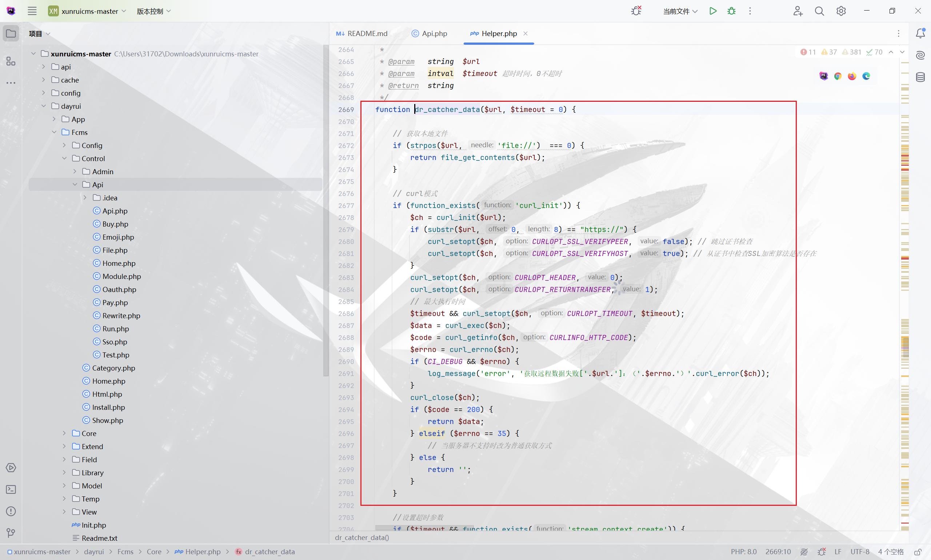
Task: Collapse the xunruicms-master root folder
Action: point(33,53)
